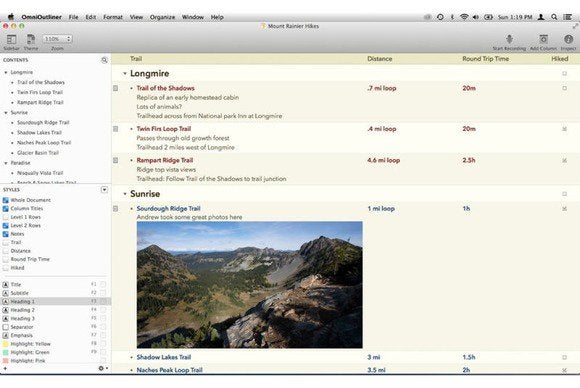
Task: Select the Highlight: Yellow color swatch
Action: coord(6,344)
